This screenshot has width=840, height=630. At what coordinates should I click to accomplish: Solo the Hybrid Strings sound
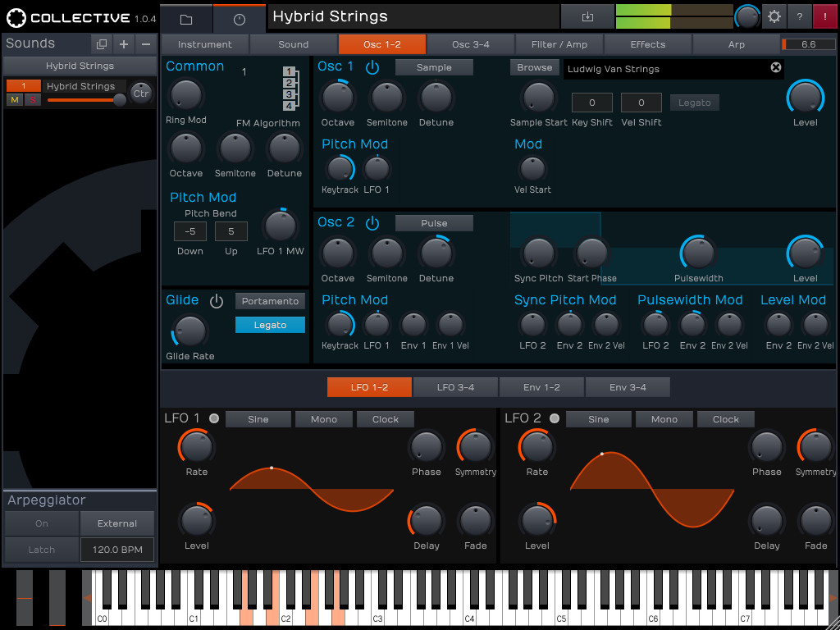(33, 99)
